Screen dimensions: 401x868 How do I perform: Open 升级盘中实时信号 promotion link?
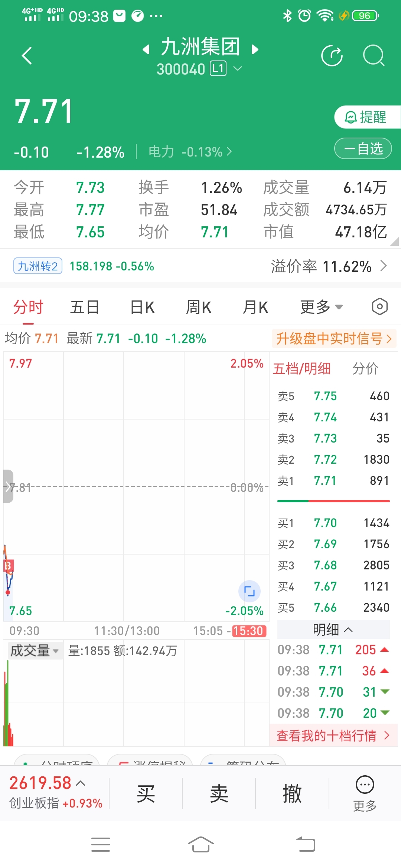tap(334, 338)
